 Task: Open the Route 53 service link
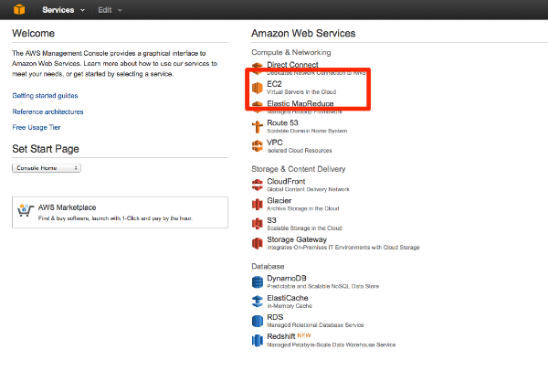tap(282, 122)
